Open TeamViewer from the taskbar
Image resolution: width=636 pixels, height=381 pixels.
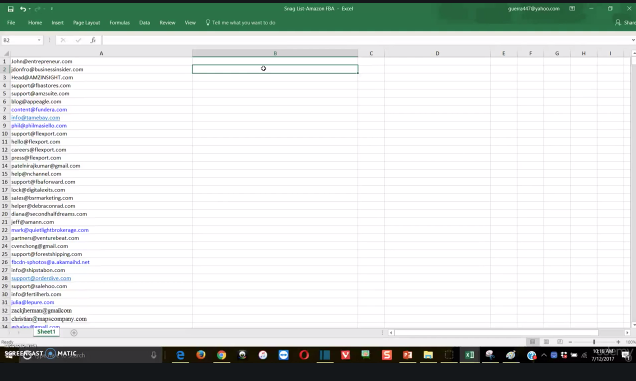(x=284, y=355)
